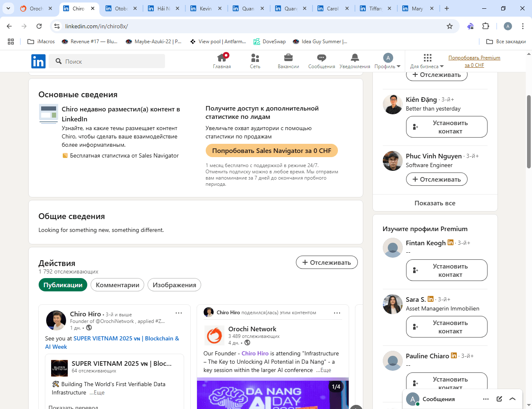Open DA NANG AI DAY post image
Screen dimensions: 532x409
click(x=273, y=393)
